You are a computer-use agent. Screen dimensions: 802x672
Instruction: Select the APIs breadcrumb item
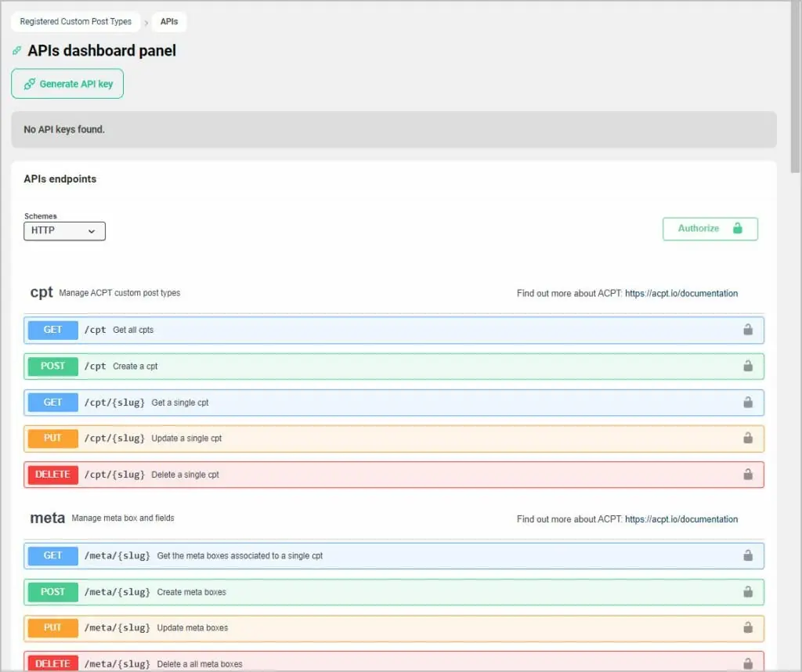click(169, 21)
